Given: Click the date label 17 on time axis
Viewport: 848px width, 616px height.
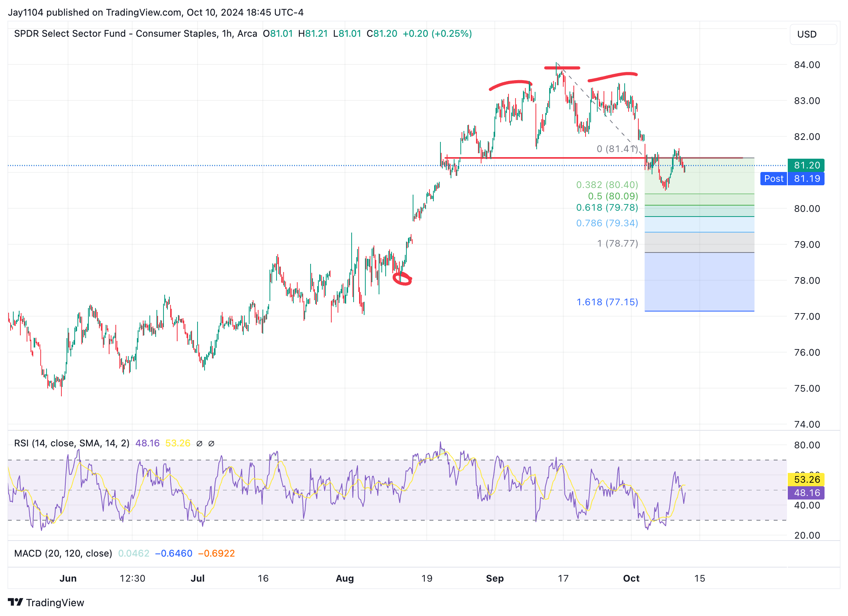Looking at the screenshot, I should pyautogui.click(x=563, y=578).
